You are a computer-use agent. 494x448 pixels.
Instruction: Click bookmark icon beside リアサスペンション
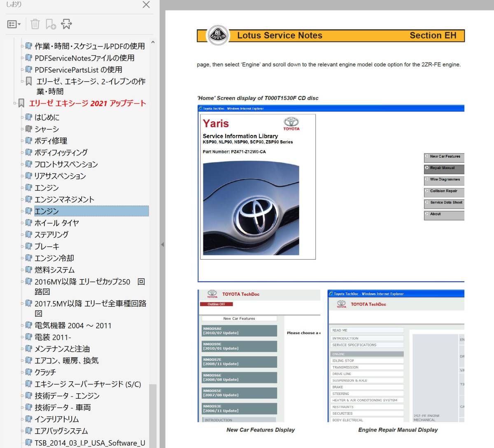(29, 176)
